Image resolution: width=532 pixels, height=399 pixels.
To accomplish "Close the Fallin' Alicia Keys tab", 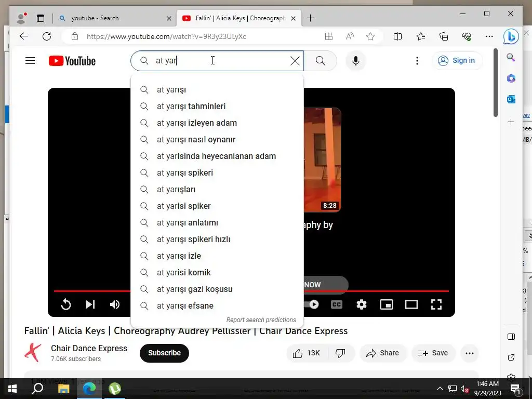I will [x=294, y=19].
